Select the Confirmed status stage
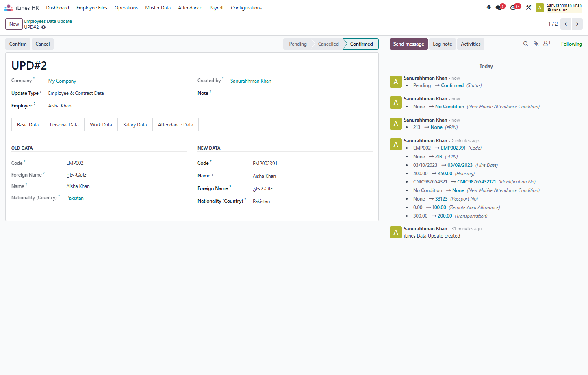Screen dimensions: 588x375 [361, 44]
